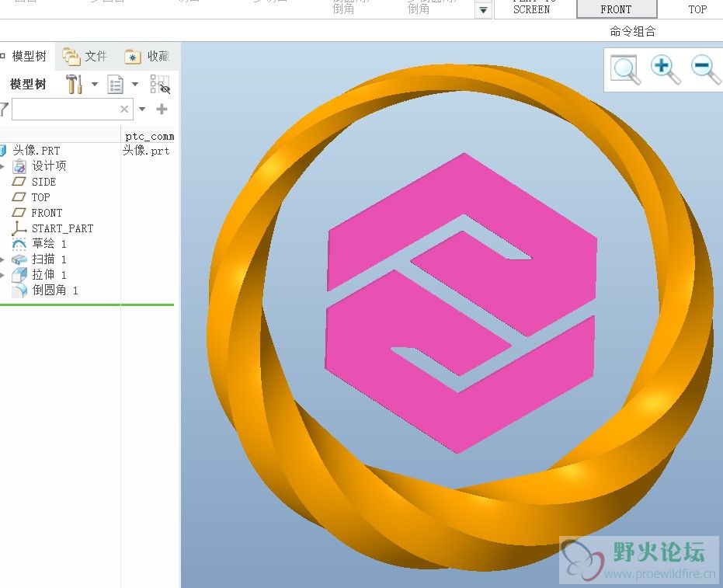Click the START_PART csys icon
723x588 pixels.
(x=19, y=228)
